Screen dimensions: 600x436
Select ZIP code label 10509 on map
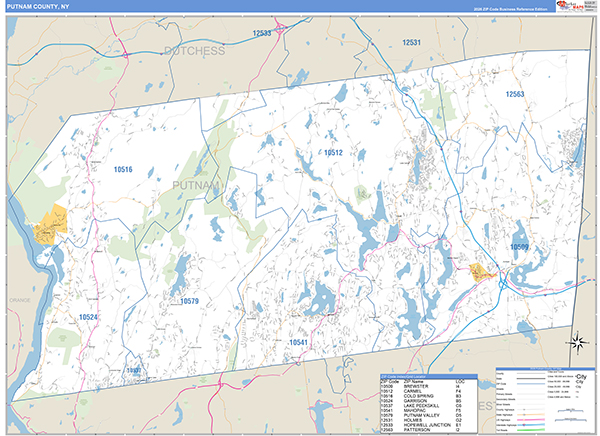click(x=519, y=247)
